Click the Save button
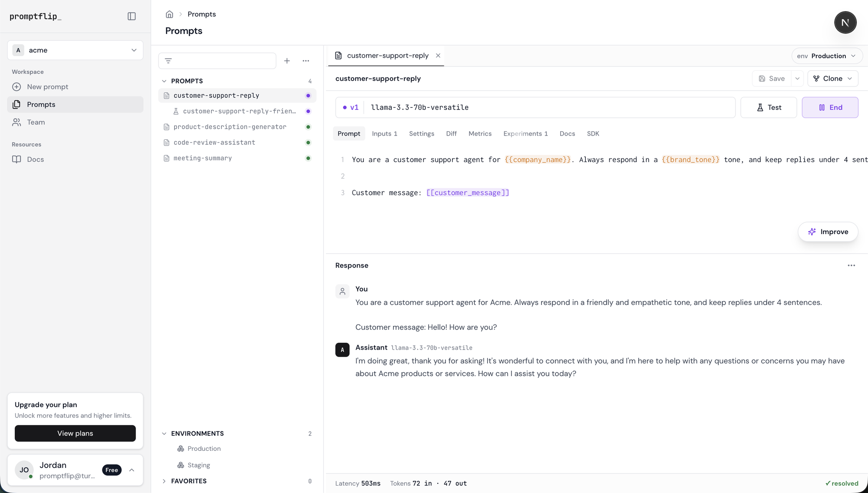The height and width of the screenshot is (493, 868). click(x=772, y=79)
